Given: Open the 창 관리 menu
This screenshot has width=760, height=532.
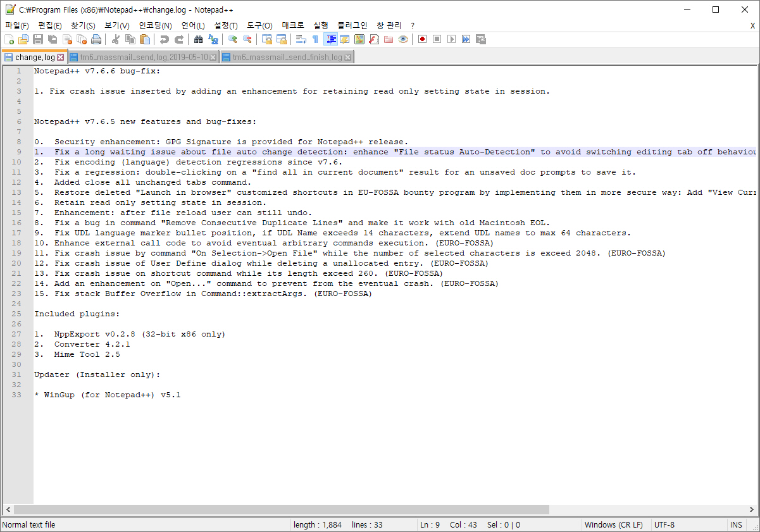Looking at the screenshot, I should [x=389, y=25].
